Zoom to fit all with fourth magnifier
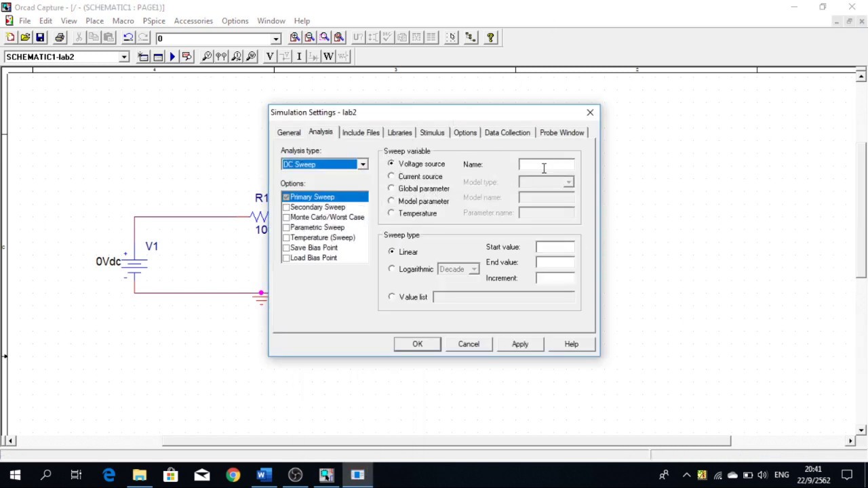 coord(340,38)
